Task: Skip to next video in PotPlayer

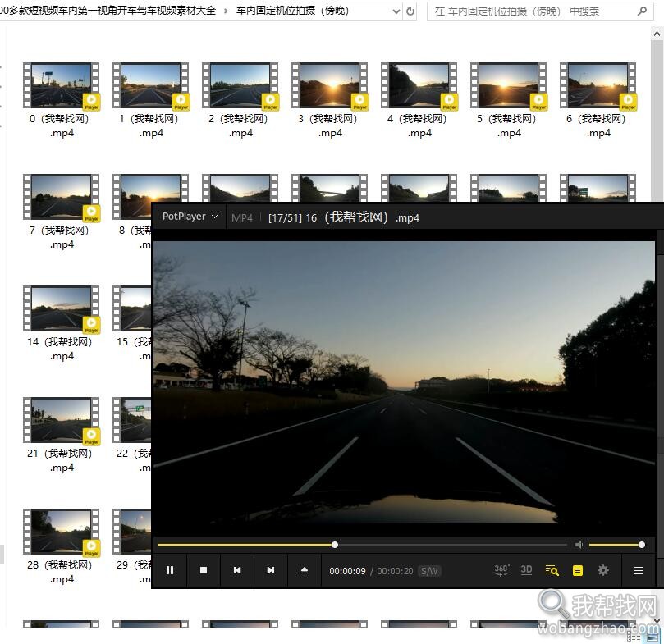Action: (271, 570)
